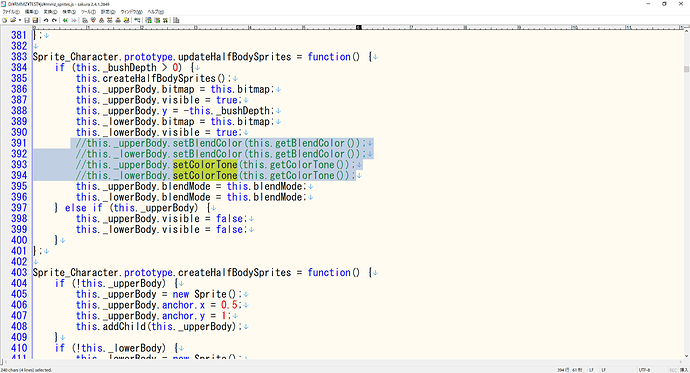Open the ツール(T) menu
690x373 pixels.
tap(88, 12)
